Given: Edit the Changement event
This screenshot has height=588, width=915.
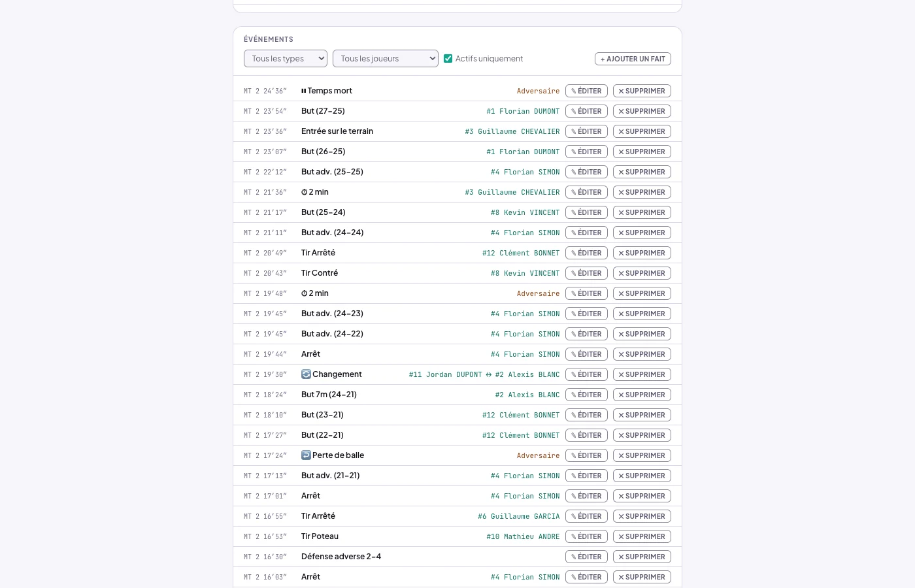Looking at the screenshot, I should click(x=587, y=374).
